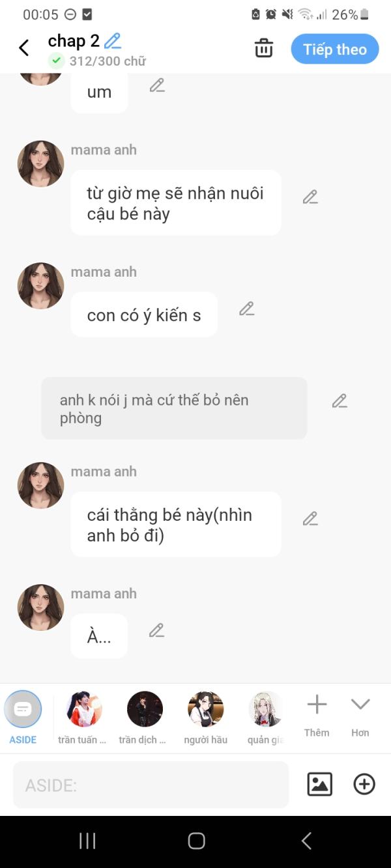Edit the aside "anh k nói j" narration

tap(340, 401)
